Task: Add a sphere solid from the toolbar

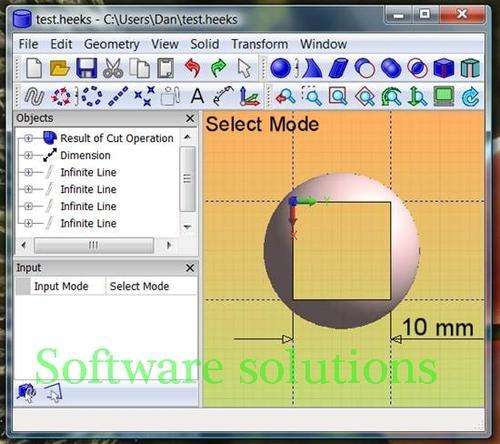Action: tap(280, 68)
